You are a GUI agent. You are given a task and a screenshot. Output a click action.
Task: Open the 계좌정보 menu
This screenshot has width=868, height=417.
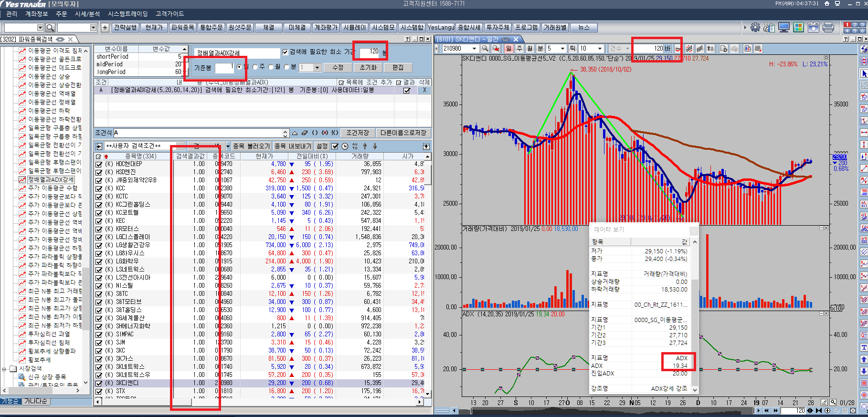pyautogui.click(x=36, y=14)
